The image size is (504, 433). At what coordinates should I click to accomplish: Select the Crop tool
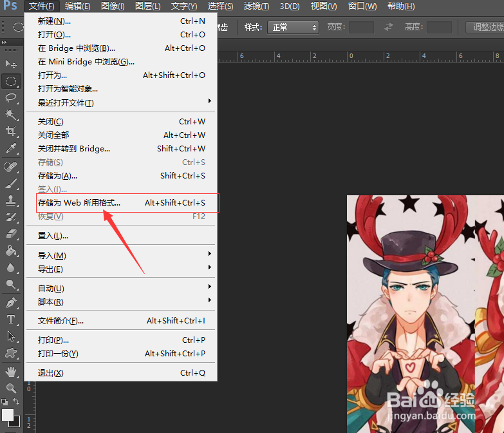click(11, 131)
